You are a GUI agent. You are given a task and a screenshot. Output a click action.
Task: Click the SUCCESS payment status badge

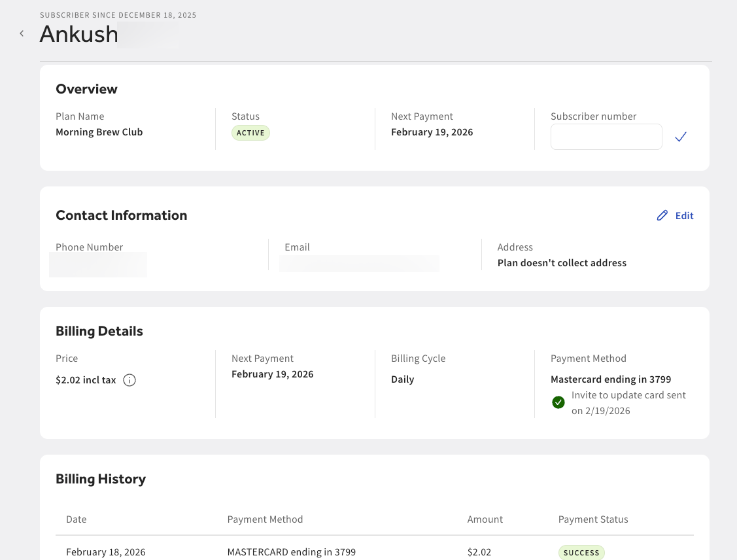(581, 552)
